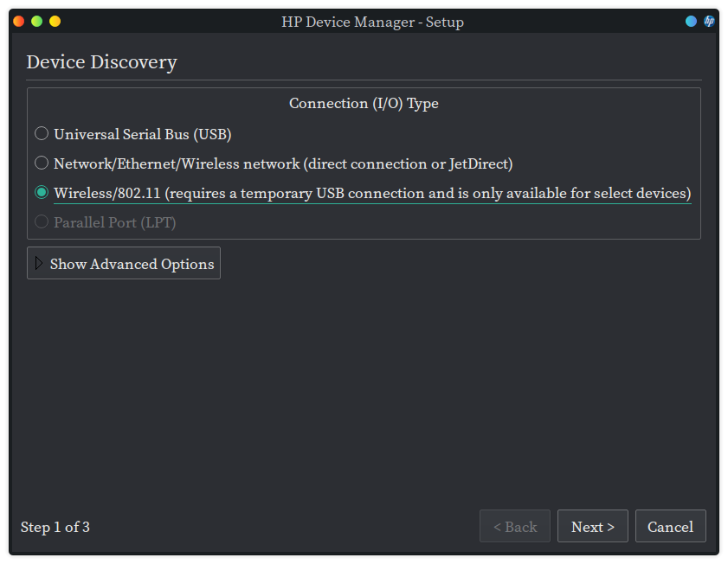Click the triangle arrow beside Show Advanced Options
The height and width of the screenshot is (564, 728).
pos(39,264)
